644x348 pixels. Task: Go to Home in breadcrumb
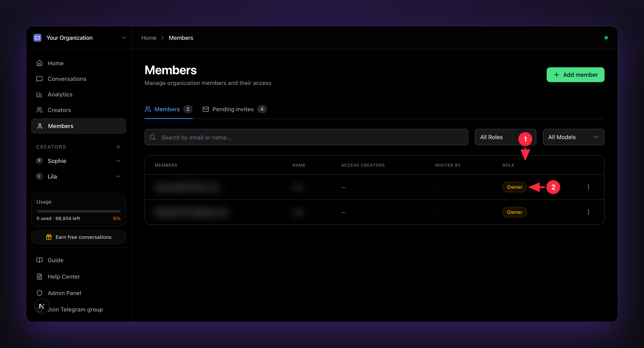(x=149, y=38)
